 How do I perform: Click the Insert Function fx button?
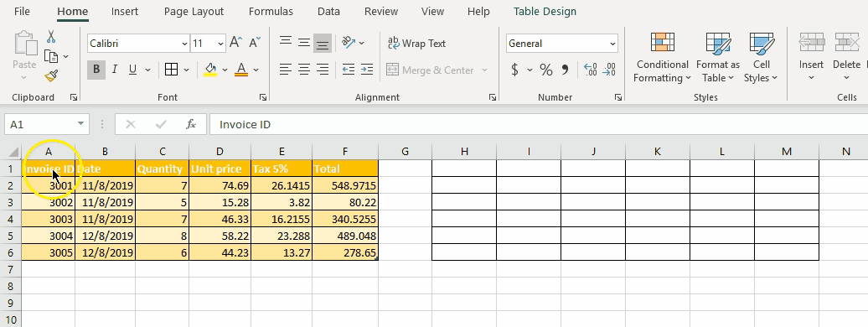(x=191, y=124)
